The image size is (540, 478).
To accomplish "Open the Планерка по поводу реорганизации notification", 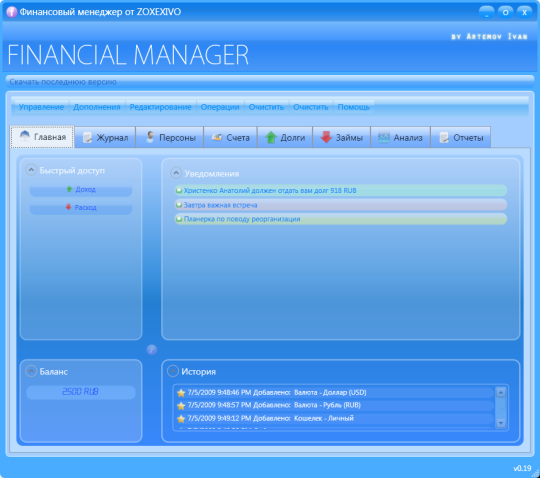I will point(341,219).
